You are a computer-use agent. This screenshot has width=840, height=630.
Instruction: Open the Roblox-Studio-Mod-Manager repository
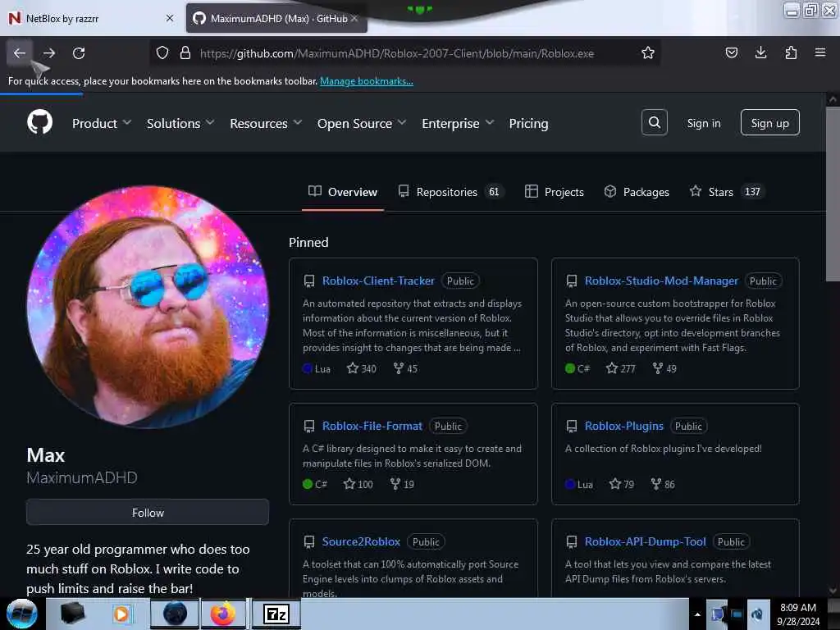click(661, 281)
